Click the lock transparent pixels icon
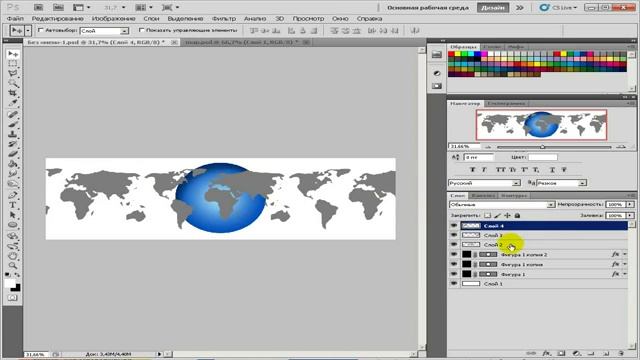Image resolution: width=640 pixels, height=360 pixels. coord(487,215)
